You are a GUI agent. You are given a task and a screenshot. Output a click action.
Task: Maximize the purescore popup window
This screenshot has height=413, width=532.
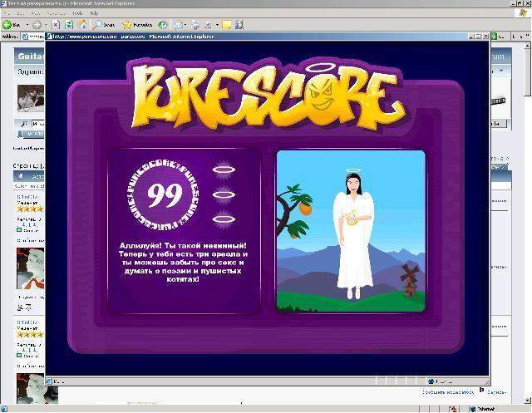pyautogui.click(x=479, y=37)
